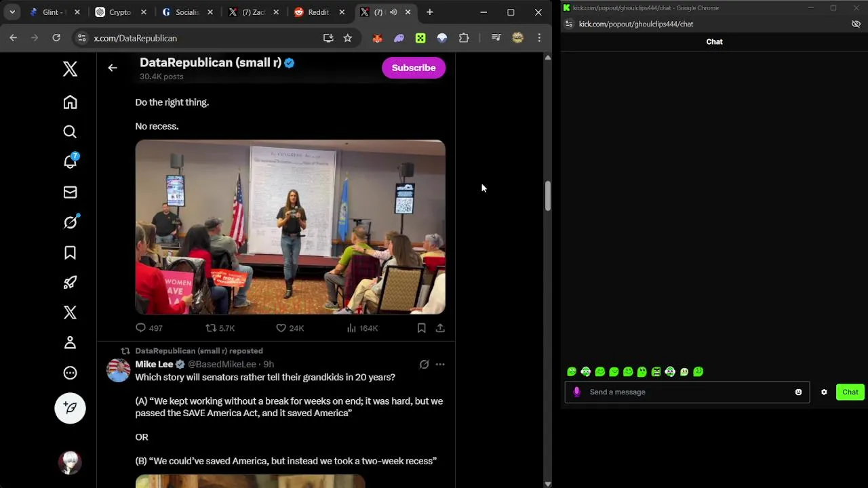Open the Extensions puzzle-piece menu
Image resolution: width=868 pixels, height=488 pixels.
pos(464,38)
